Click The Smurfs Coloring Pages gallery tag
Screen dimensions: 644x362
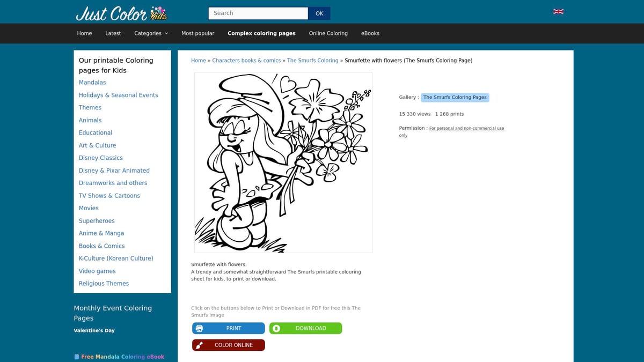pos(455,97)
